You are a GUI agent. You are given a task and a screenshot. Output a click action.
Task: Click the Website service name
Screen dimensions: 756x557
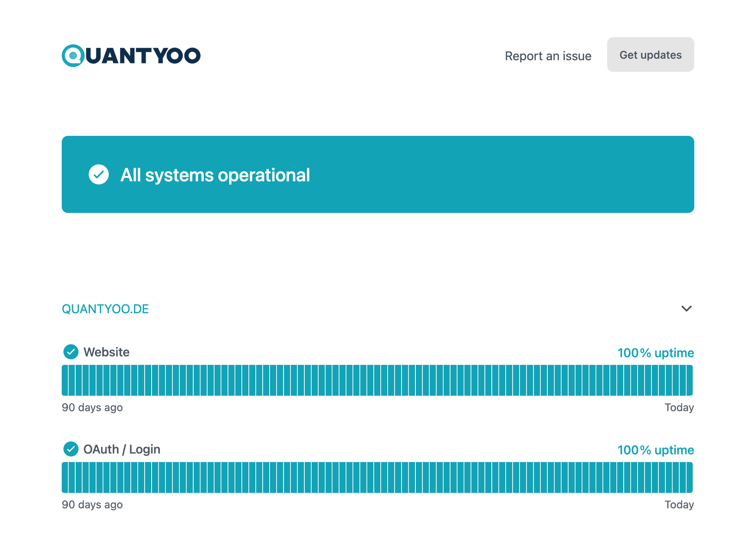[106, 352]
